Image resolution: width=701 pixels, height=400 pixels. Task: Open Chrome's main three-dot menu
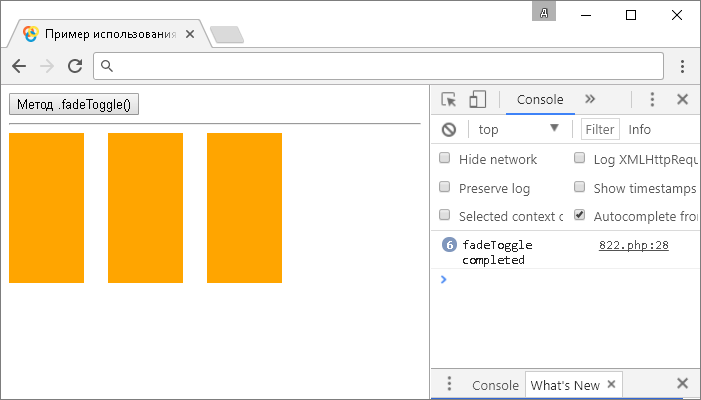[682, 66]
